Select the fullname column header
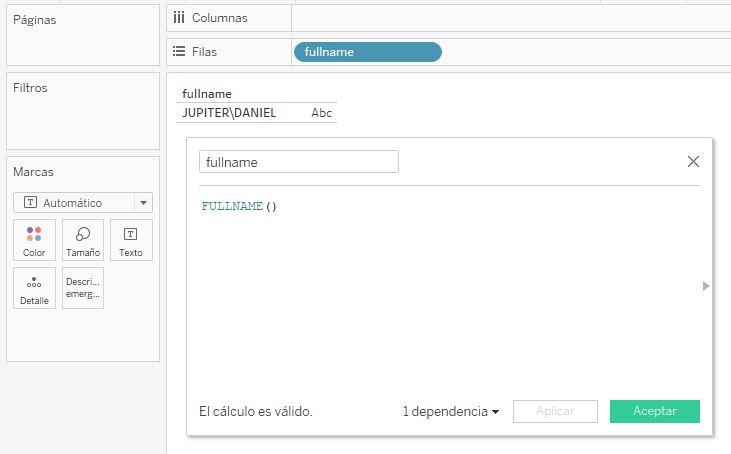This screenshot has height=454, width=731. [207, 94]
